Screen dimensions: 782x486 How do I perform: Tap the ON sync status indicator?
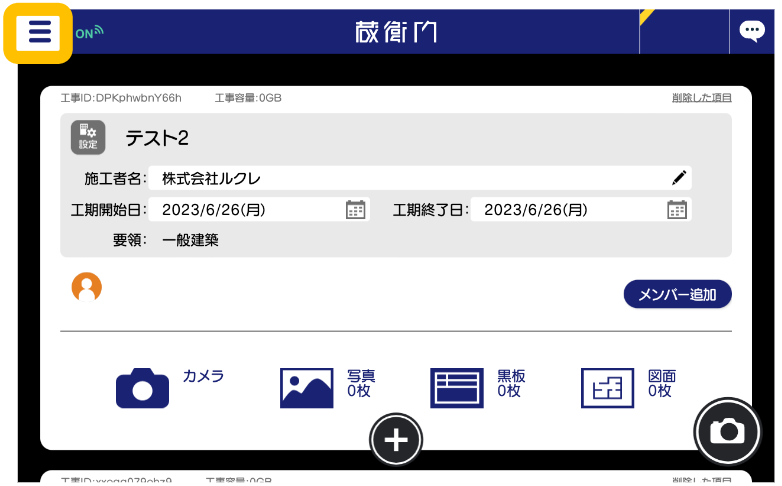tap(89, 32)
